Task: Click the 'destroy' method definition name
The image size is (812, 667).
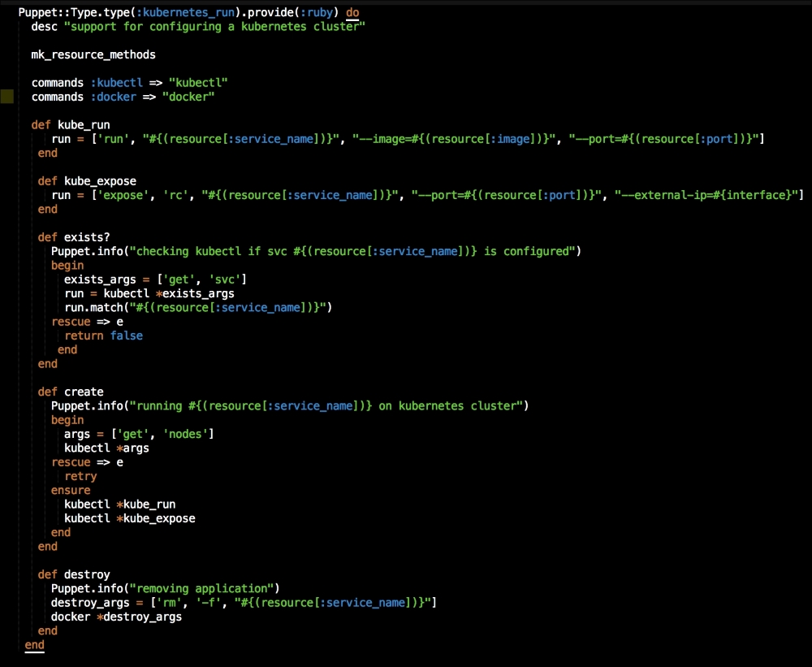Action: point(87,574)
